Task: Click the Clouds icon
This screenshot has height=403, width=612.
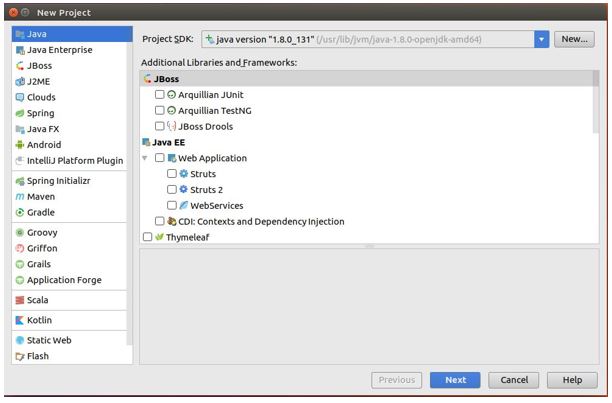Action: (x=20, y=98)
